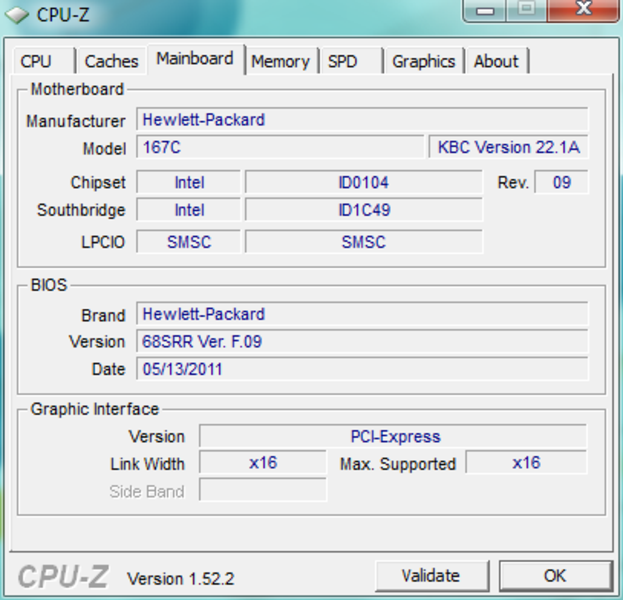Click the LPCIO label
Image resolution: width=623 pixels, height=600 pixels.
[103, 242]
